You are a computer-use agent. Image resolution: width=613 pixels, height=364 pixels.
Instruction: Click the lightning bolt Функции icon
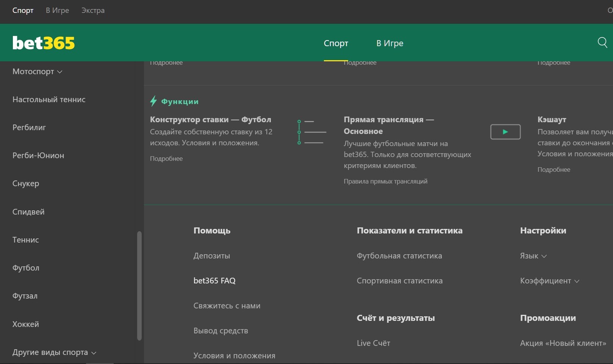point(153,101)
